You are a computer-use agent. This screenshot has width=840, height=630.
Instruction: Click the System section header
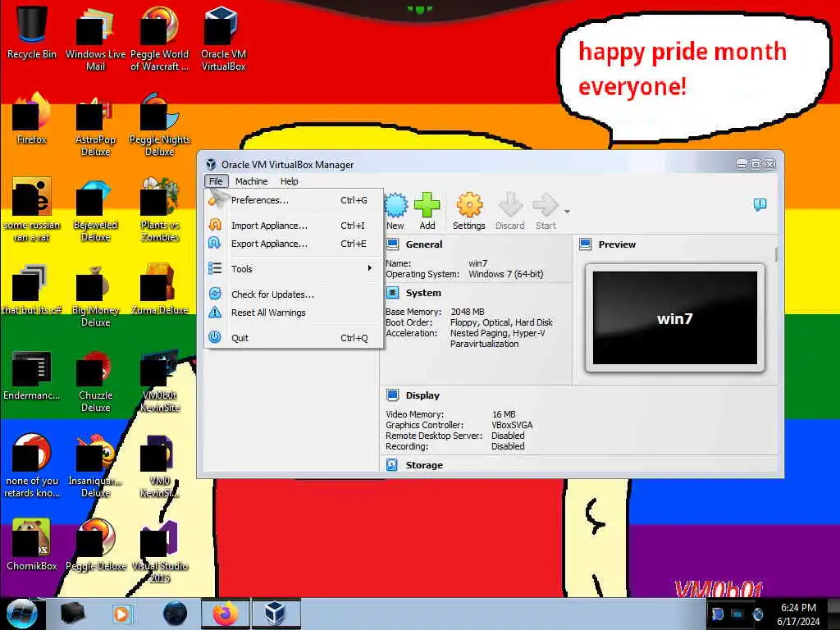(423, 293)
